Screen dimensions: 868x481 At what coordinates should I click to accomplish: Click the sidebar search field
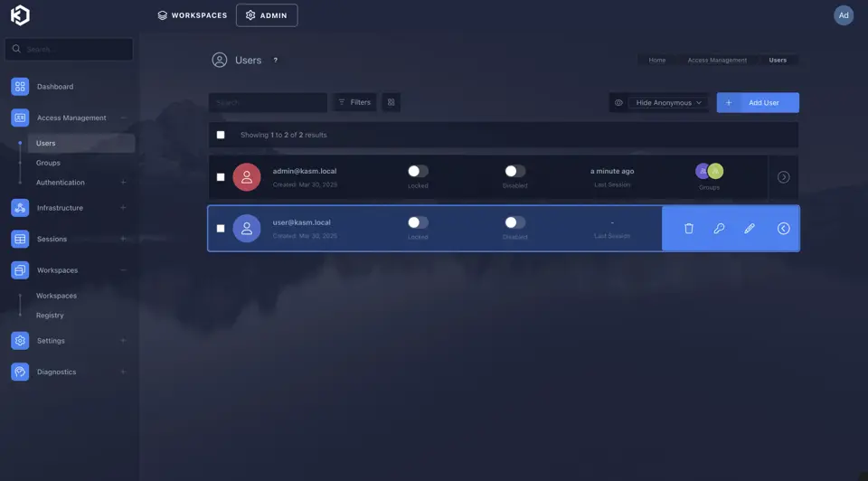[x=70, y=49]
